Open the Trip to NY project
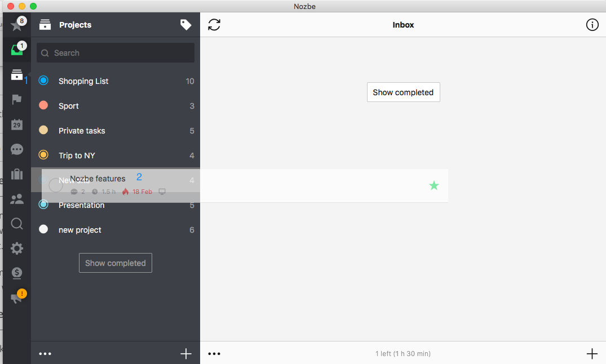 click(116, 156)
